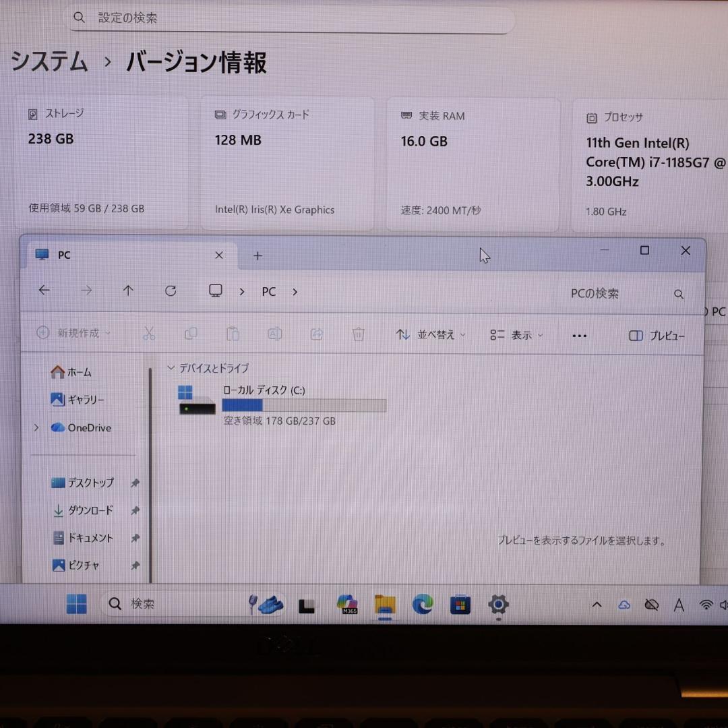Open a new File Explorer tab with plus
The height and width of the screenshot is (728, 728).
pyautogui.click(x=257, y=255)
